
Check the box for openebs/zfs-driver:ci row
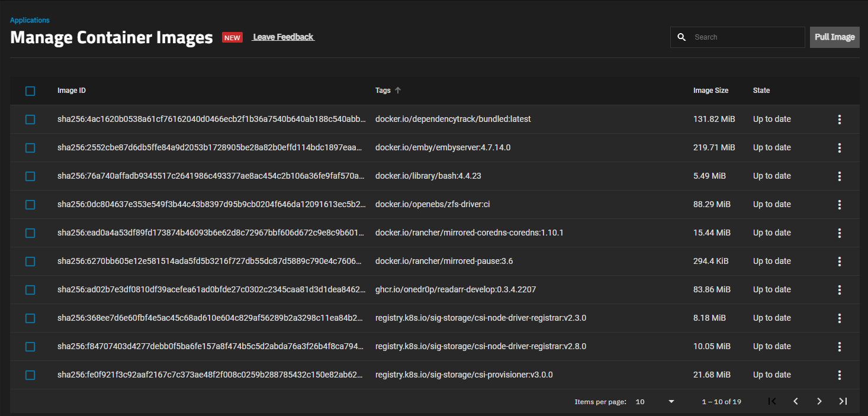point(30,205)
